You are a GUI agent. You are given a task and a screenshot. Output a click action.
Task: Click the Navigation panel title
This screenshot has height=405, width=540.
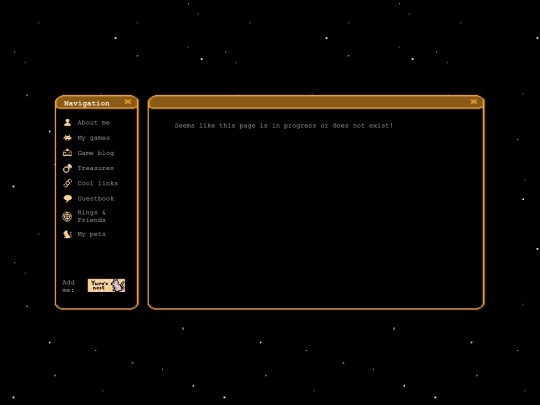pyautogui.click(x=87, y=103)
